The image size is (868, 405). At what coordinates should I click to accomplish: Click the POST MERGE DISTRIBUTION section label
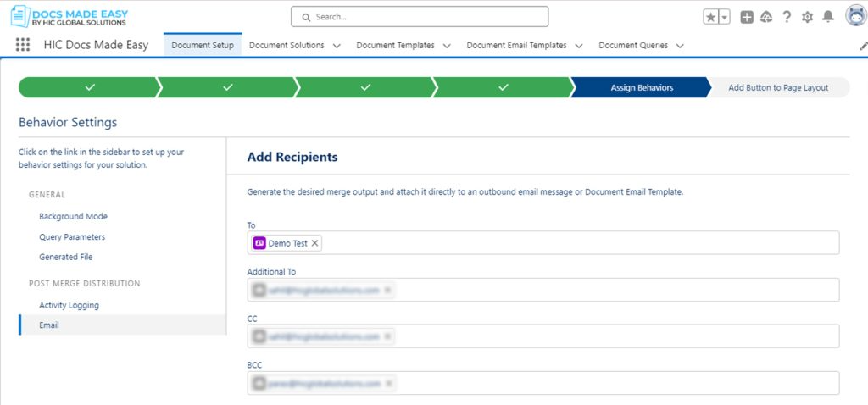(85, 283)
